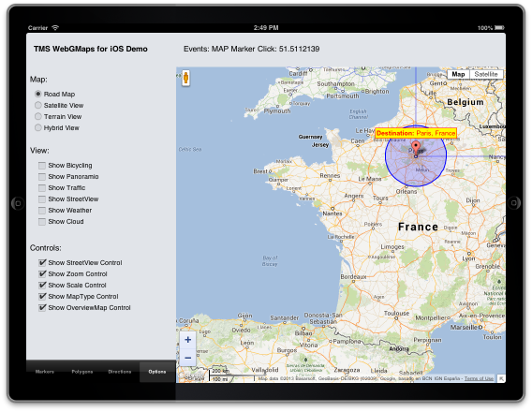Expand the overview map arrow icon
The image size is (532, 412).
(501, 378)
